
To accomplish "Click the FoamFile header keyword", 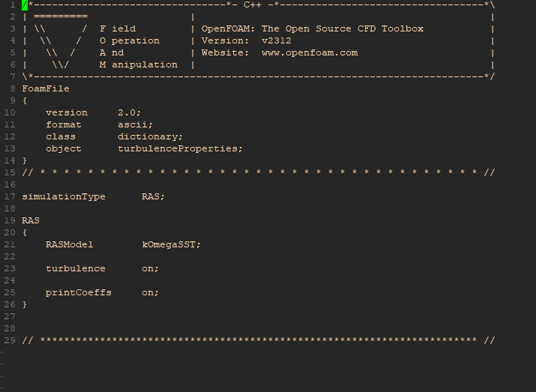I will click(x=46, y=88).
